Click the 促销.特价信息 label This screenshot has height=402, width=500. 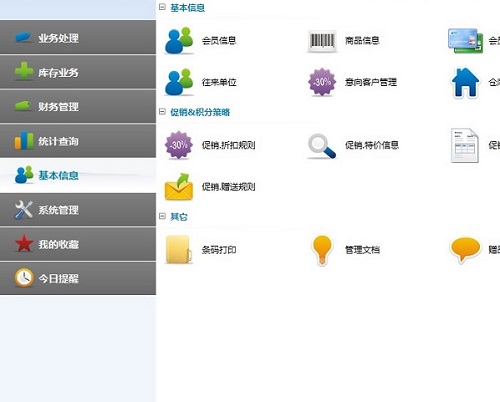372,145
